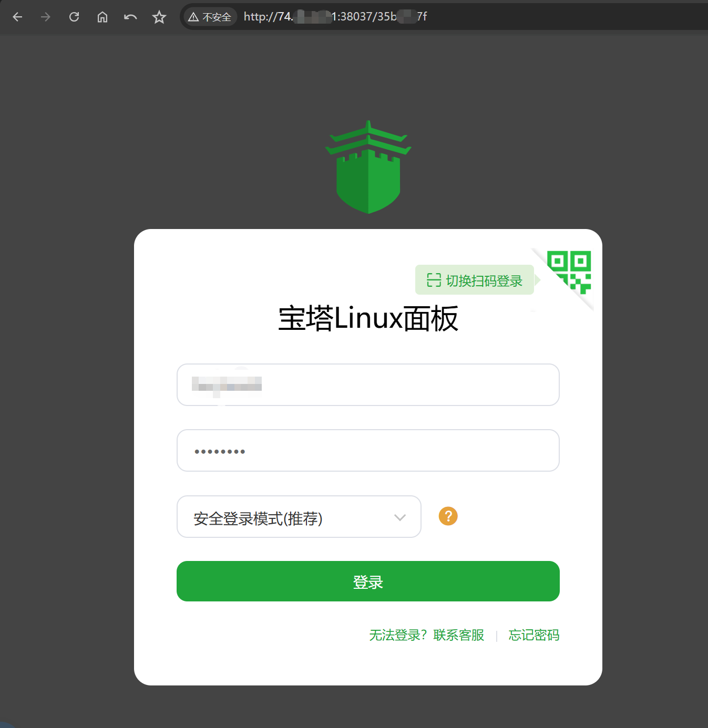The width and height of the screenshot is (708, 728).
Task: Go to the browser home page
Action: pos(102,17)
